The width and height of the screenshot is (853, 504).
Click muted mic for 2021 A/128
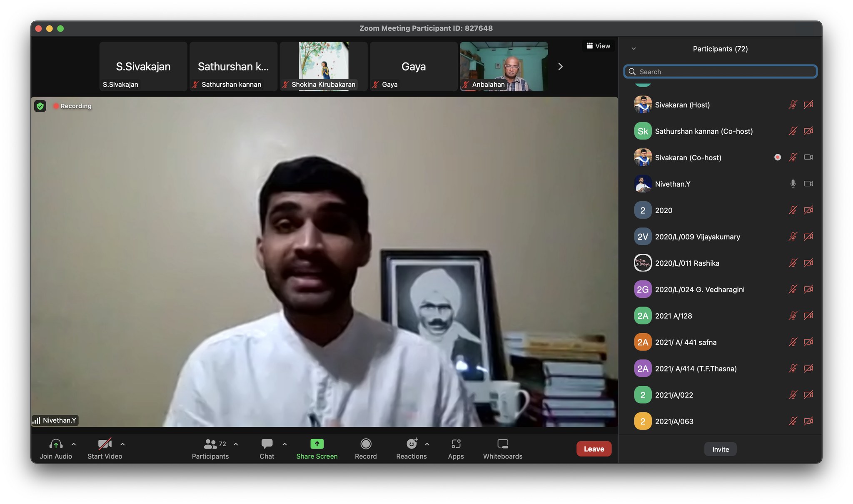(x=793, y=316)
